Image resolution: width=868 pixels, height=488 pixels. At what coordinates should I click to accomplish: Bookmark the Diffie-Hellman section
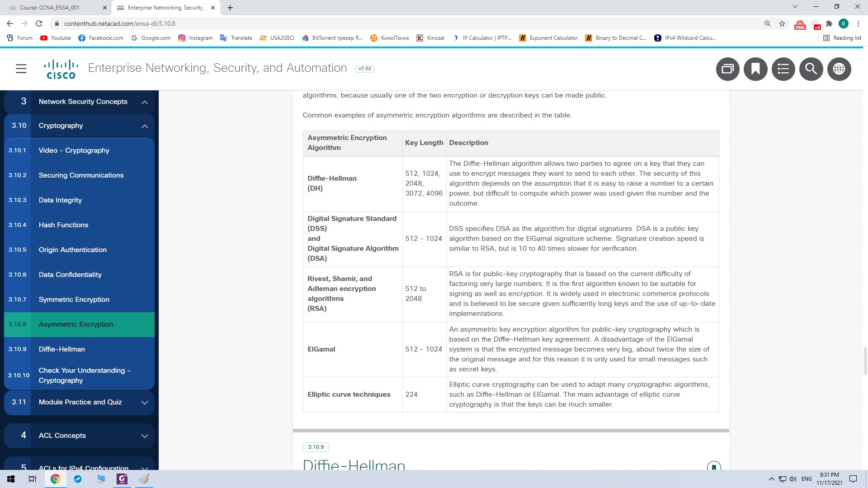tap(713, 466)
